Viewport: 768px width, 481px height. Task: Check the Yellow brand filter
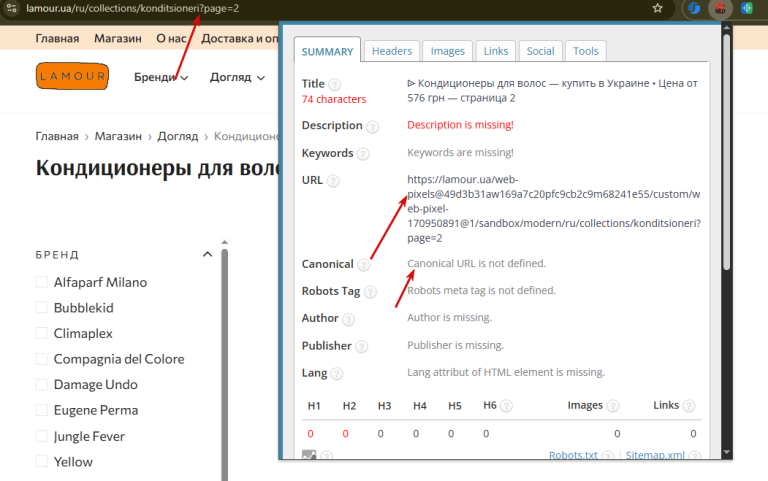point(42,461)
